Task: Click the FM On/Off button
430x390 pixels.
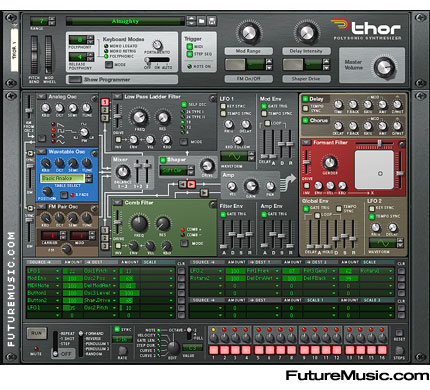Action: (248, 79)
